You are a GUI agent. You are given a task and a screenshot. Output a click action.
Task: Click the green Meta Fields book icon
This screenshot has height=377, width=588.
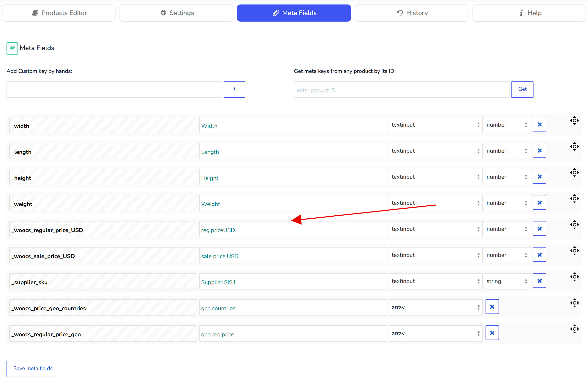(x=12, y=48)
